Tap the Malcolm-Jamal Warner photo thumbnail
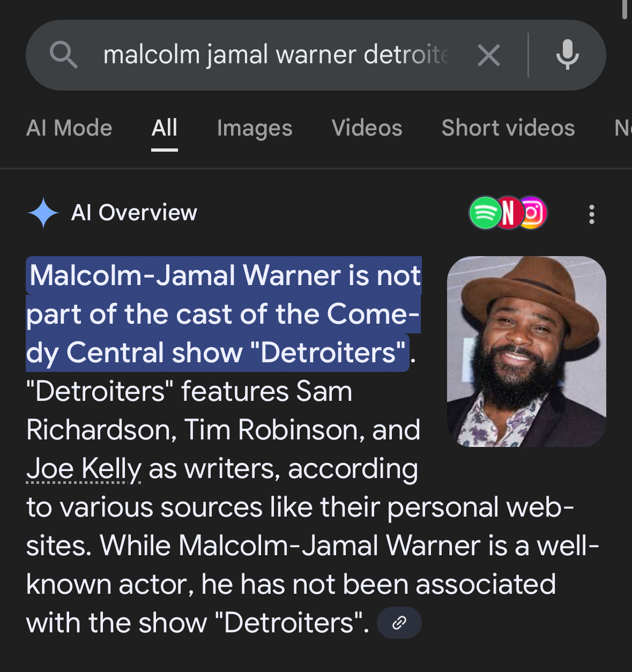This screenshot has width=632, height=672. point(526,352)
